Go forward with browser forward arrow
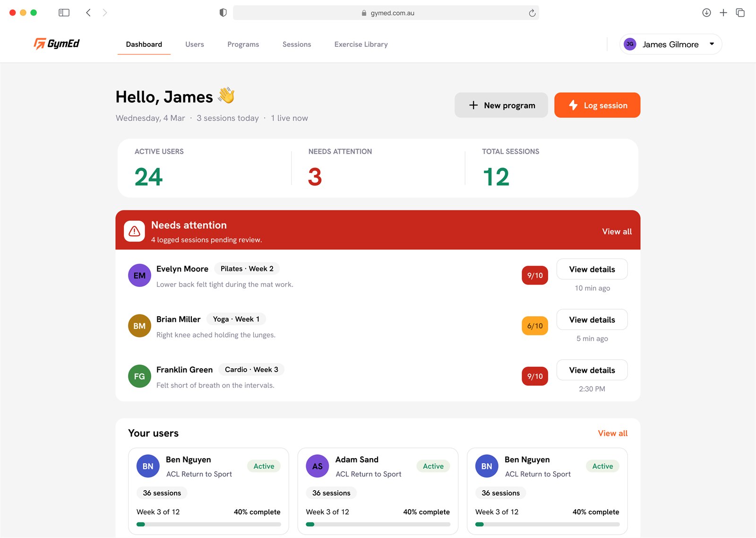Screen dimensions: 756x538 pyautogui.click(x=105, y=13)
